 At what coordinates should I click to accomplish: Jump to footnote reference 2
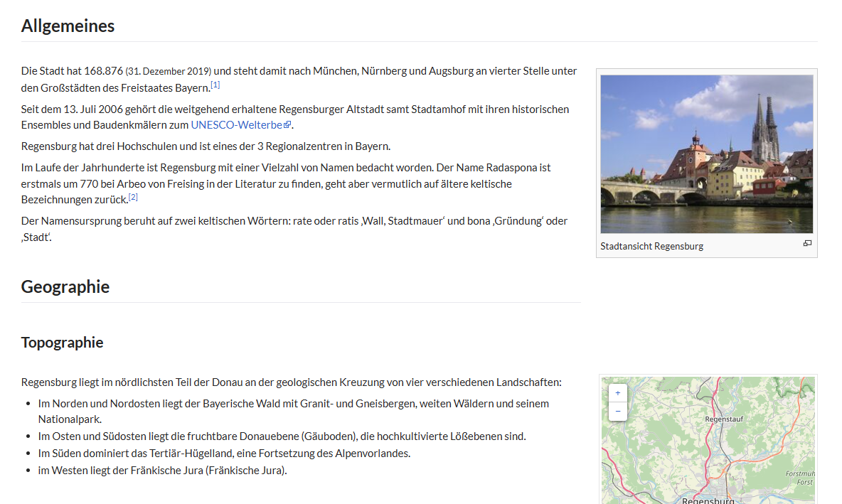click(x=133, y=197)
